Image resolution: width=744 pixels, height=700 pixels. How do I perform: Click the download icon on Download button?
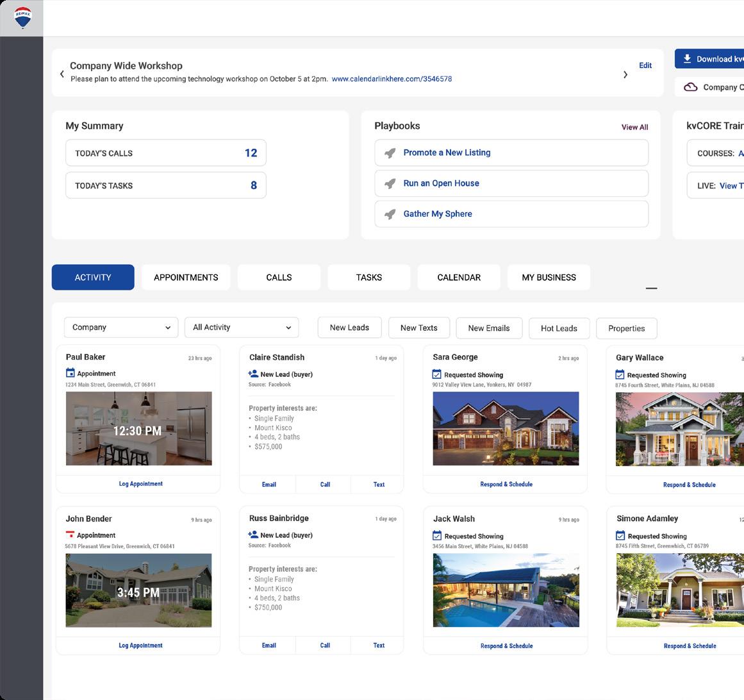tap(687, 59)
